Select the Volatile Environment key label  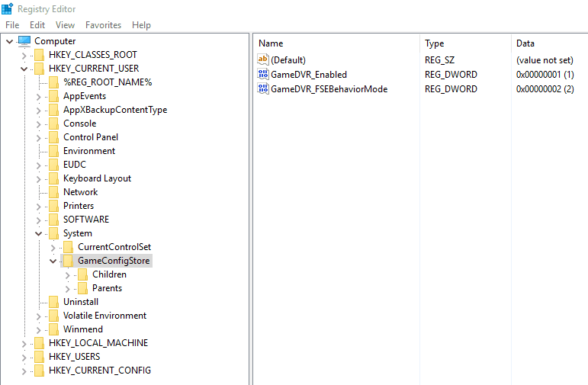tap(104, 316)
